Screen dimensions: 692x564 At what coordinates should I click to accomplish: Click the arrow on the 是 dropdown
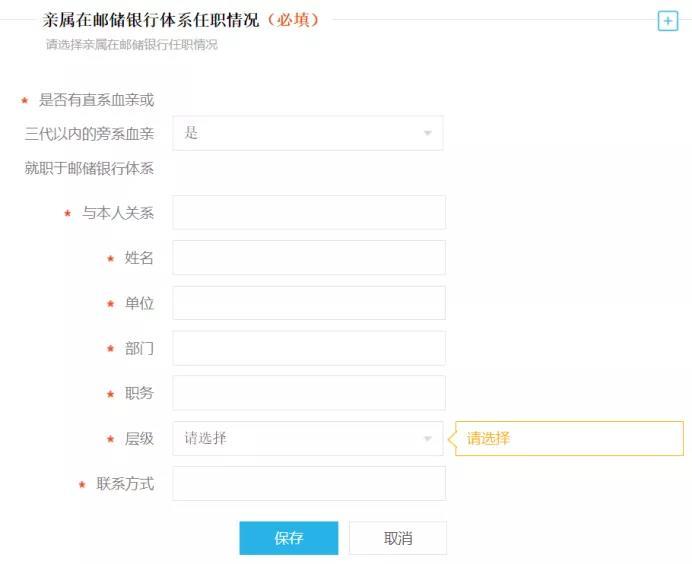click(427, 133)
